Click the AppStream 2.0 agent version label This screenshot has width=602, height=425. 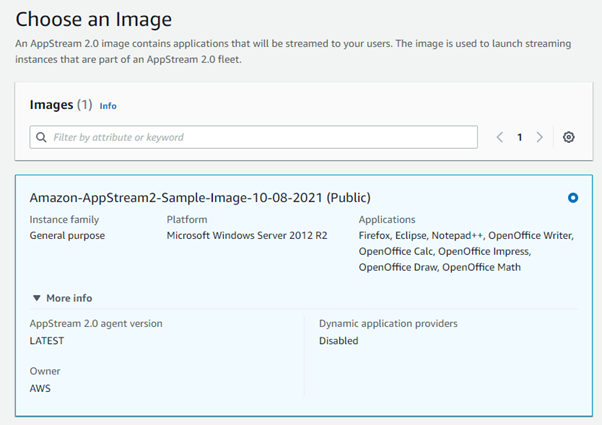96,324
